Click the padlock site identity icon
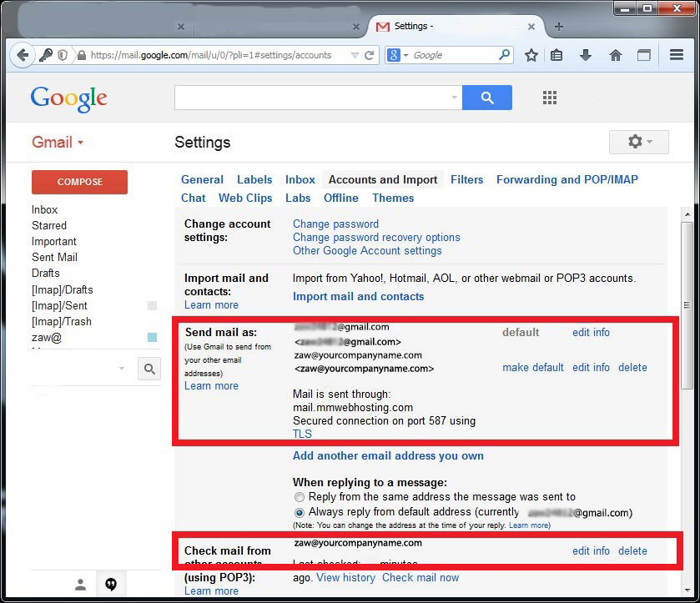 tap(81, 55)
